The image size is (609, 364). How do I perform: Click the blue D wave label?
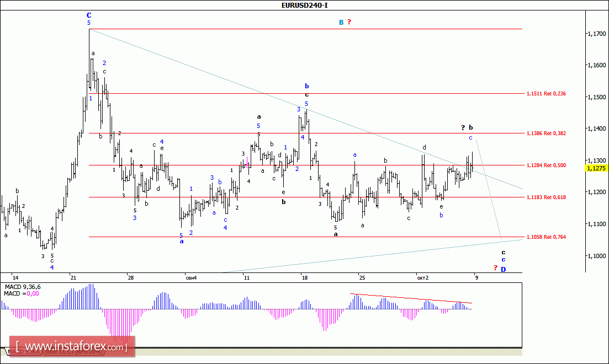coord(503,269)
